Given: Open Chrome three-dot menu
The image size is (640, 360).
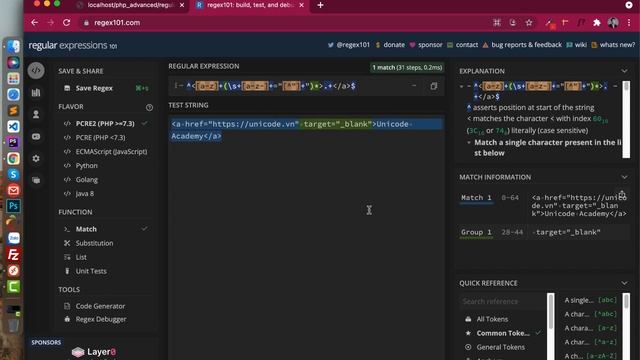Looking at the screenshot, I should point(629,23).
